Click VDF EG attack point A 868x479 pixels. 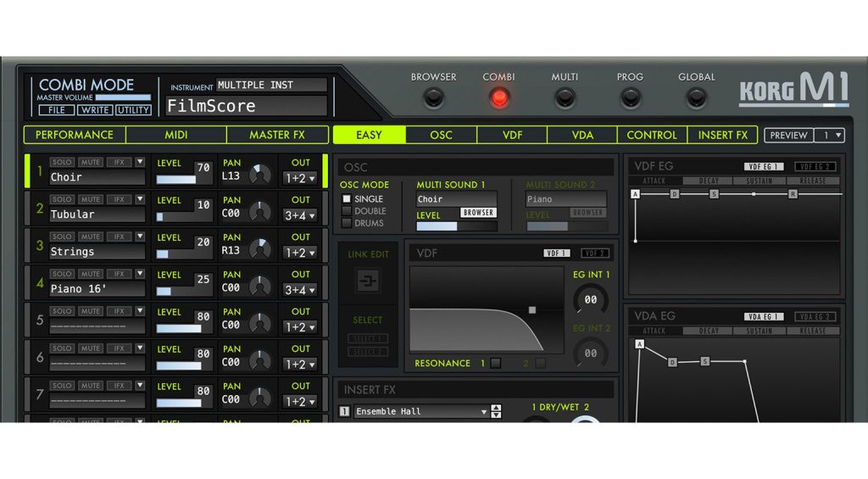coord(635,194)
